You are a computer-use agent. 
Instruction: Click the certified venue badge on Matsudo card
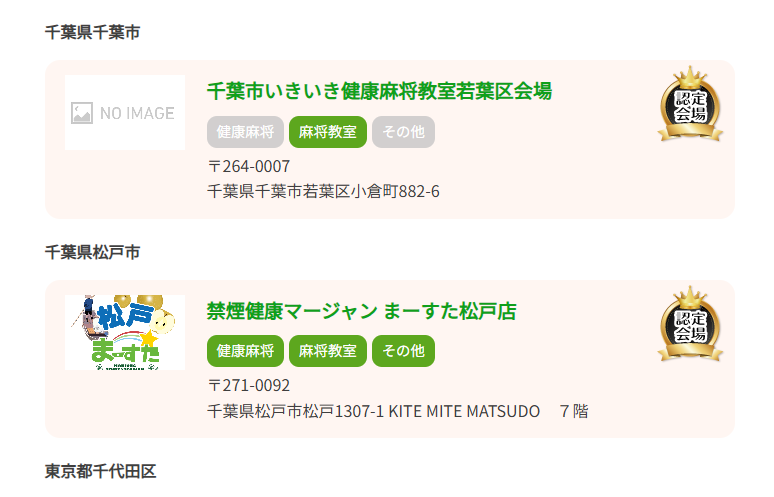(x=690, y=324)
